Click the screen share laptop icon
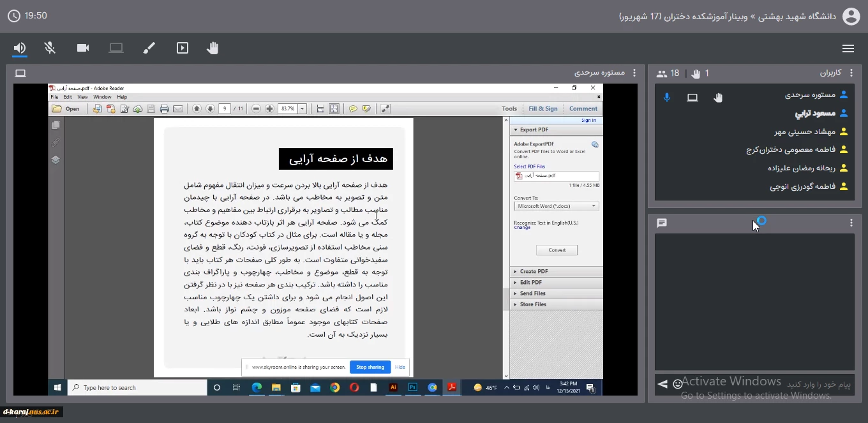This screenshot has height=423, width=868. tap(116, 48)
